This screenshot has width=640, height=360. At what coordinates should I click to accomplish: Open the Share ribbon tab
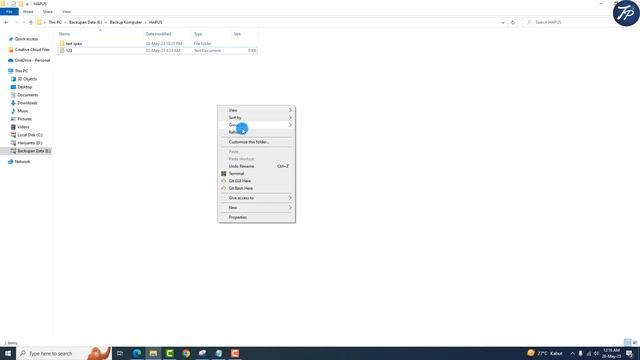(48, 11)
